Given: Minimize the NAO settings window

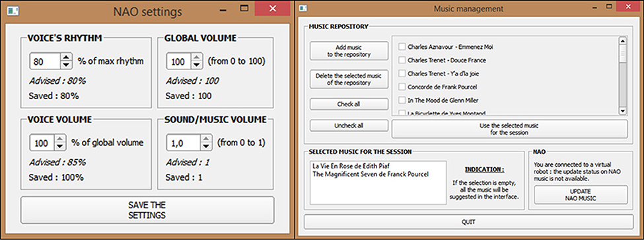Looking at the screenshot, I should (223, 10).
